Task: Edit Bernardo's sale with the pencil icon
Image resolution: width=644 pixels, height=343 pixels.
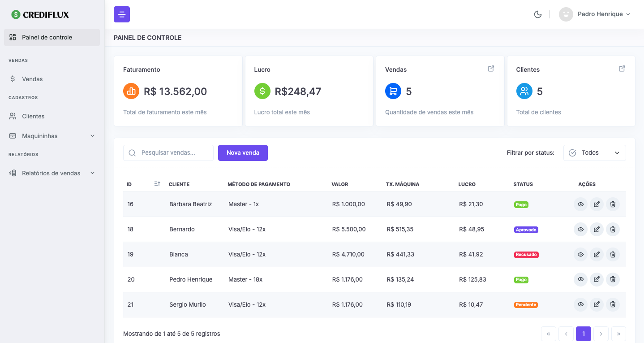Action: (x=597, y=230)
